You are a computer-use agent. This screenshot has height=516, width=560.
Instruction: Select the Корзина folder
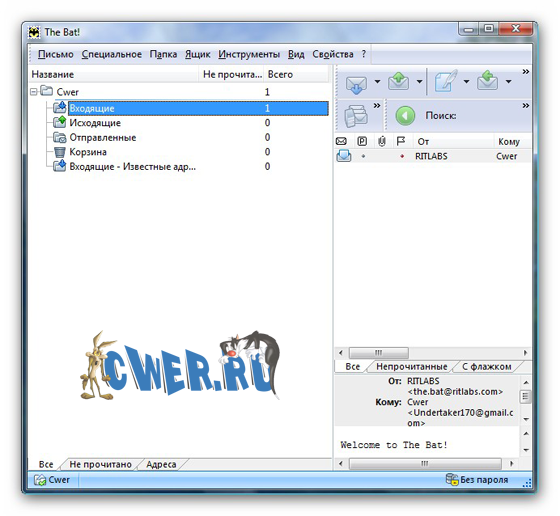[x=88, y=152]
